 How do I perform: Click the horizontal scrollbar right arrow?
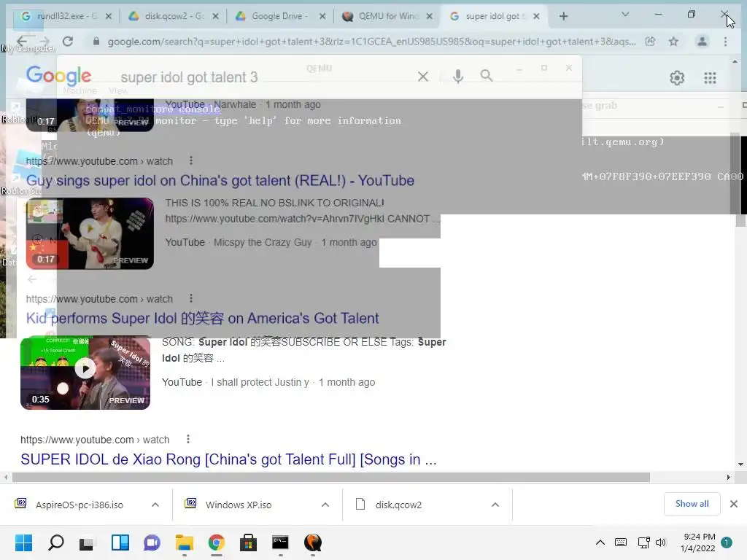point(729,477)
